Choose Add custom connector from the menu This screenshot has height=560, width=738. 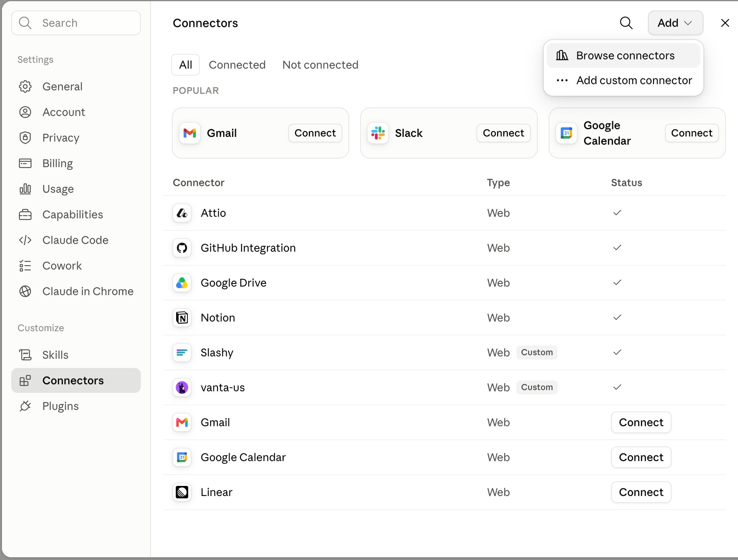[x=623, y=80]
